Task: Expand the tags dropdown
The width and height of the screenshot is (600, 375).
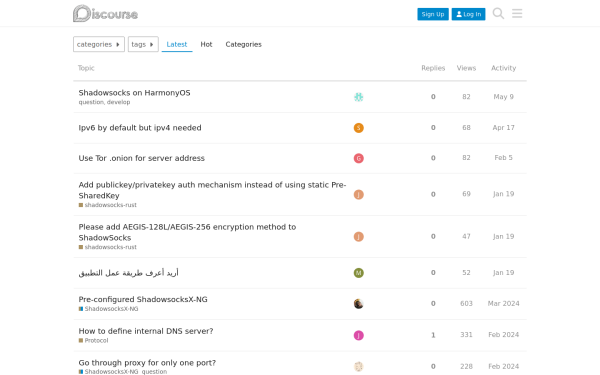Action: point(143,44)
